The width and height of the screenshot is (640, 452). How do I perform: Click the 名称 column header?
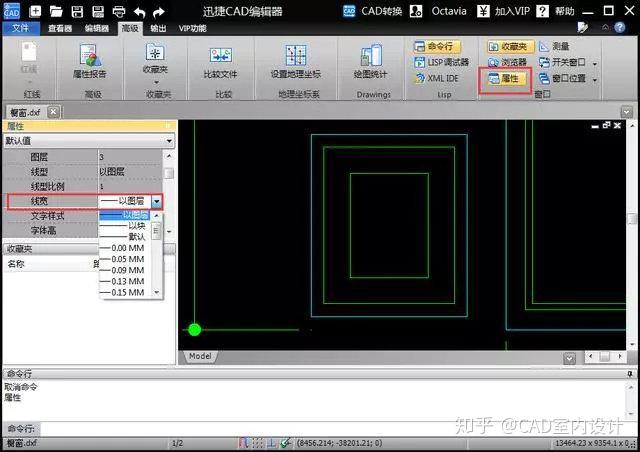[x=16, y=264]
